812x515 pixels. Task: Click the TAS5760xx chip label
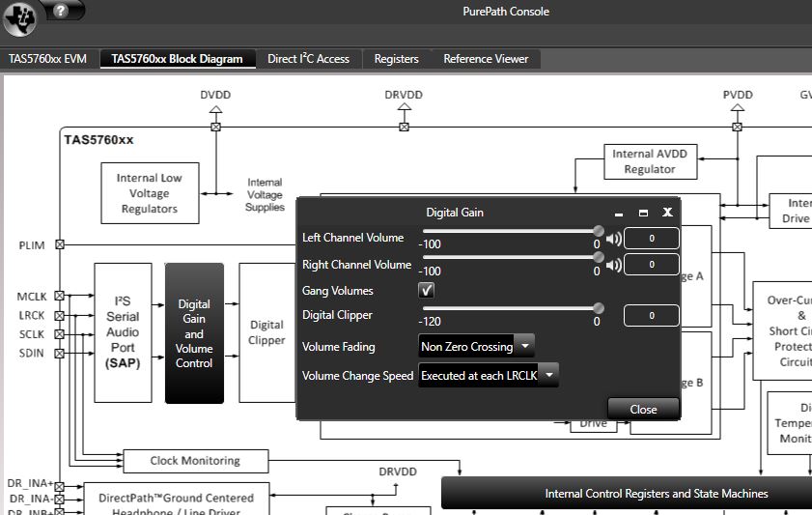point(98,140)
